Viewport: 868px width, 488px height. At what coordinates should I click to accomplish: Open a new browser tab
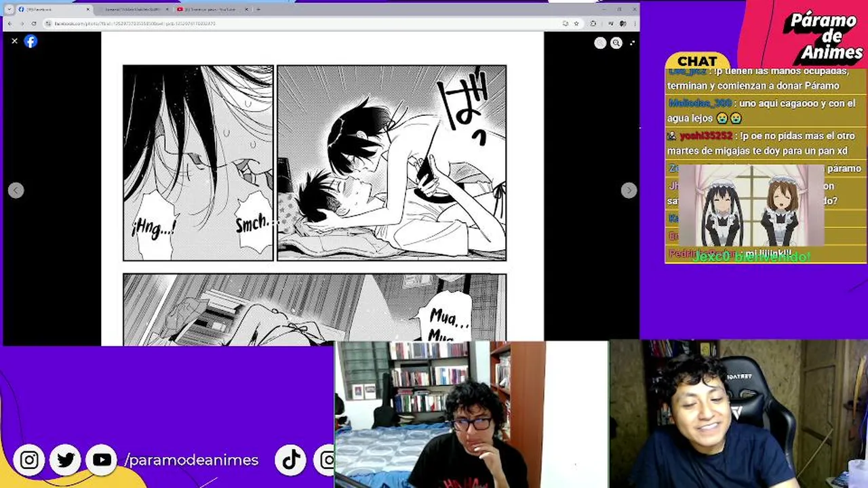click(x=258, y=9)
